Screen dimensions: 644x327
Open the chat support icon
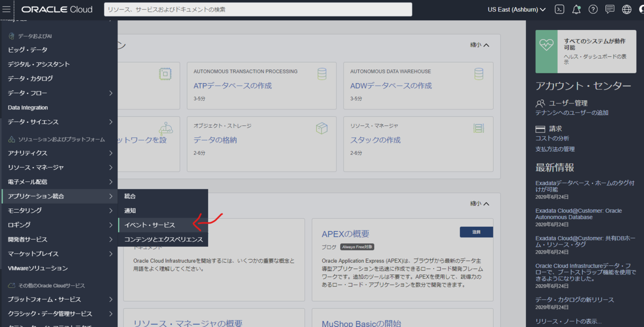pyautogui.click(x=610, y=9)
